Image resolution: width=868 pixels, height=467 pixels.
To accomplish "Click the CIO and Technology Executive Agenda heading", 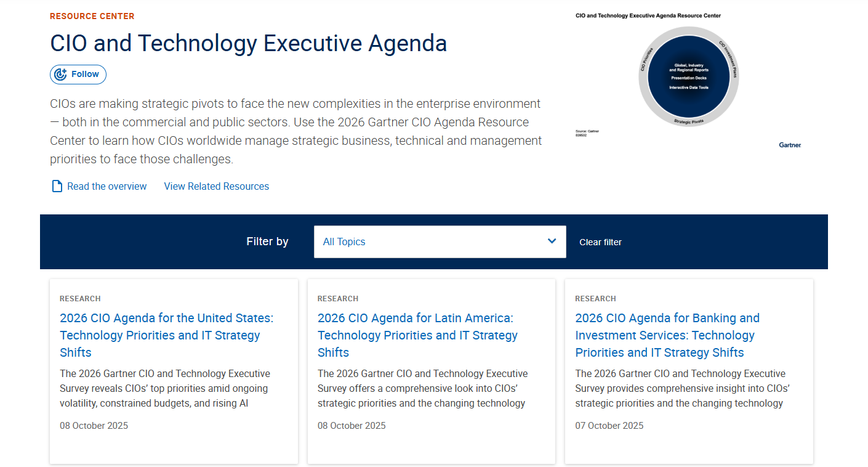I will [248, 43].
